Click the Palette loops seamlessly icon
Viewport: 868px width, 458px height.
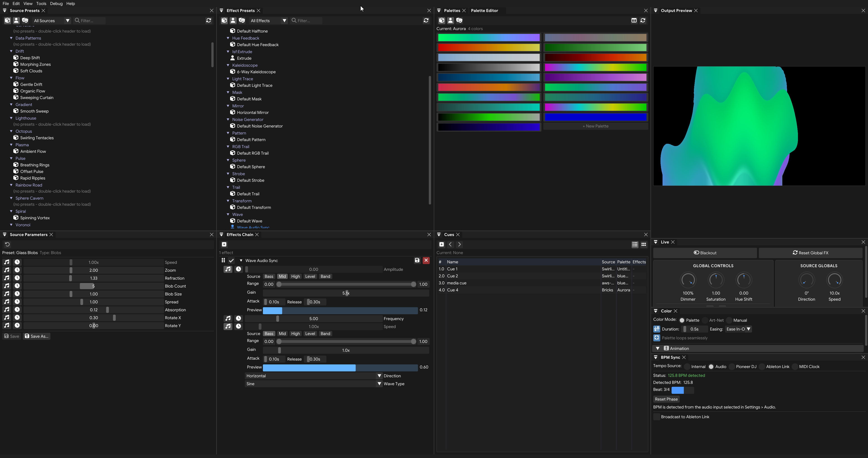click(x=657, y=338)
